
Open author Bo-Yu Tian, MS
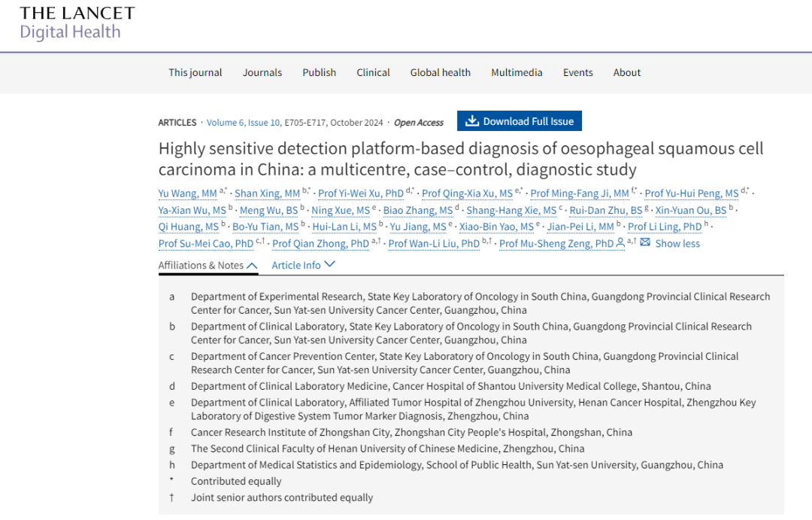click(x=265, y=227)
